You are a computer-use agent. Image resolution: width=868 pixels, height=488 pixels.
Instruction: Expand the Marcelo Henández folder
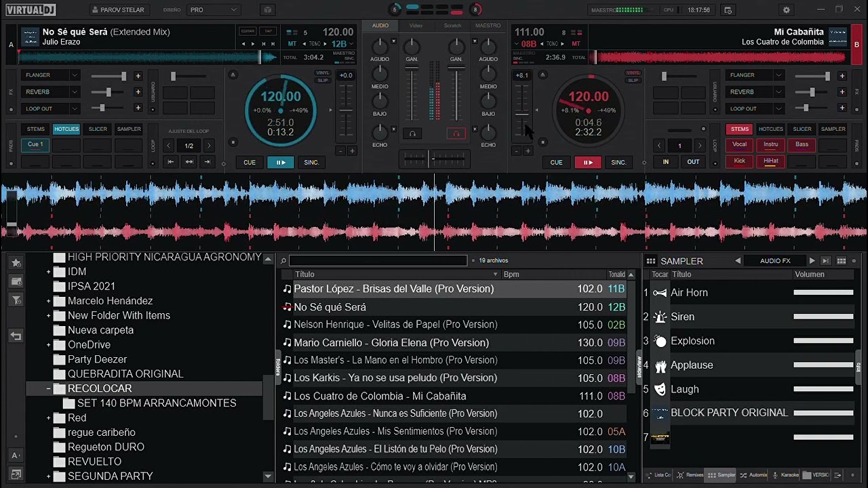point(49,301)
